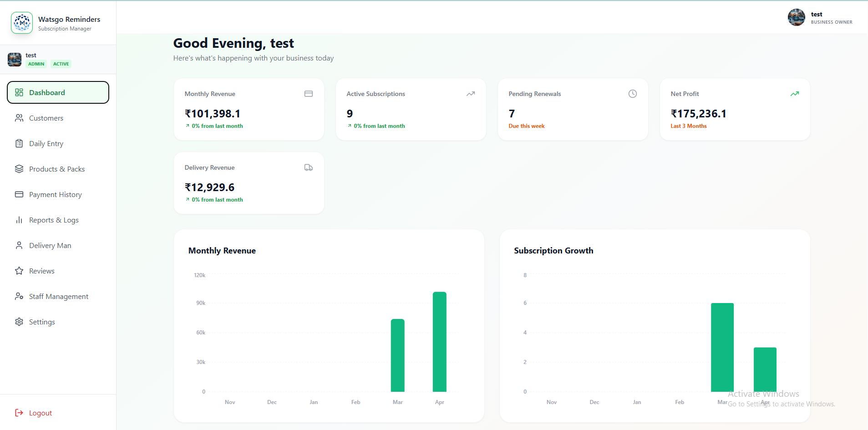Click the trend arrow icon on Active Subscriptions
The image size is (868, 430).
coord(470,94)
